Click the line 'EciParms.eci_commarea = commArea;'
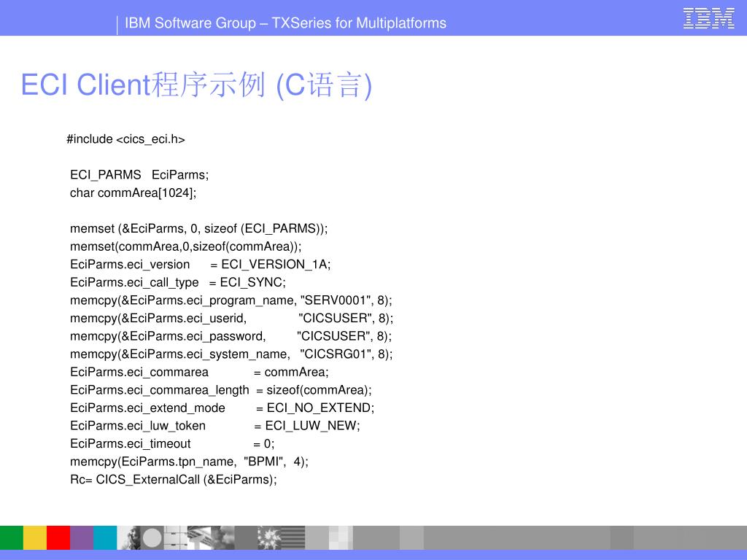 [x=200, y=372]
